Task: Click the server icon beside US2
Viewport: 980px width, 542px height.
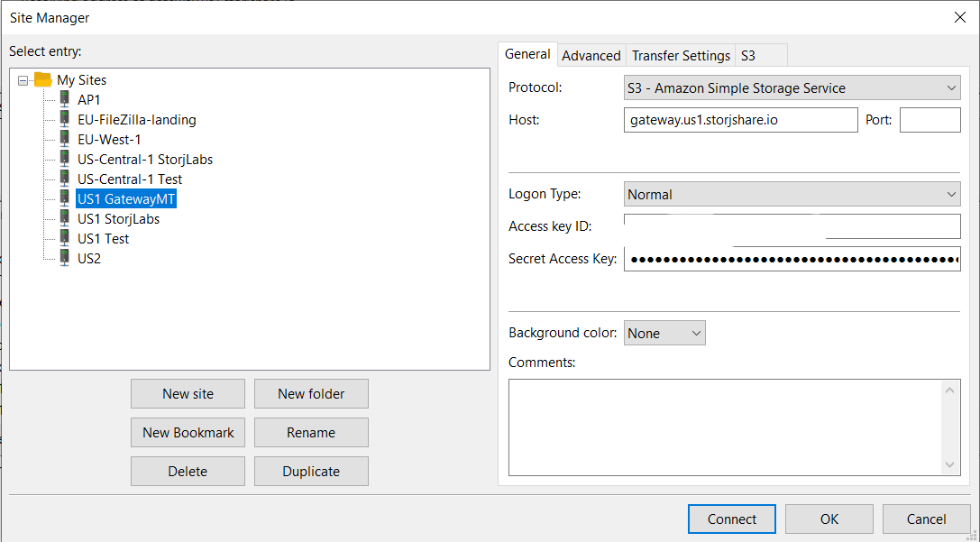Action: tap(64, 258)
